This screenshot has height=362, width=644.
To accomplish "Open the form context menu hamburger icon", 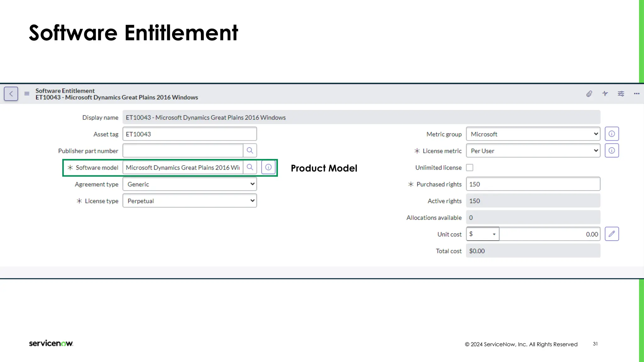I will click(27, 94).
